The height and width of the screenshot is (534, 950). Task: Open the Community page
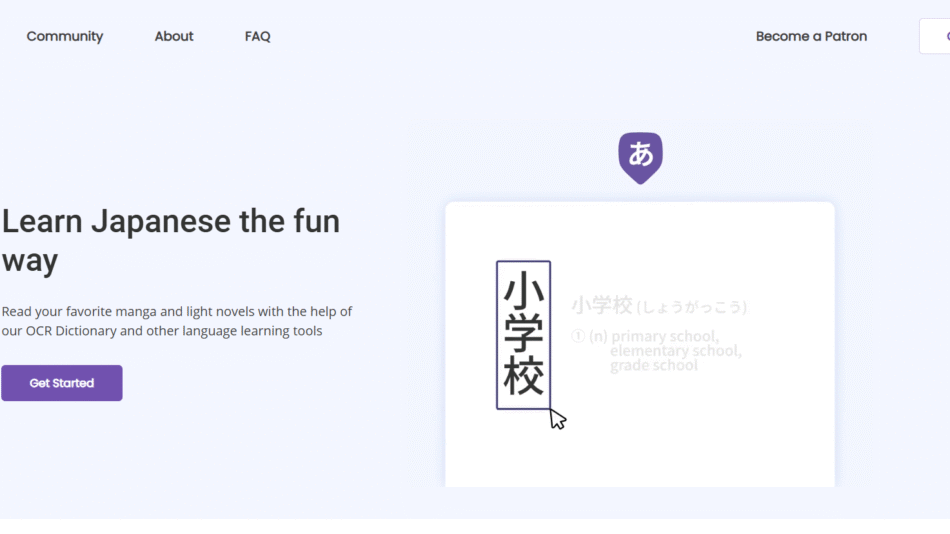pos(65,36)
